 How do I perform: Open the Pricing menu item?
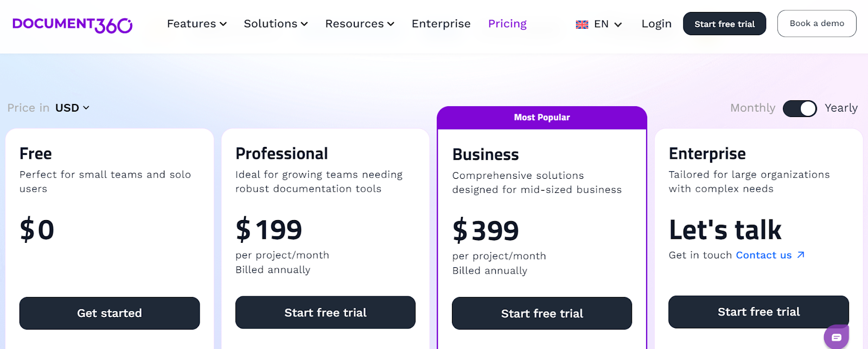[507, 24]
